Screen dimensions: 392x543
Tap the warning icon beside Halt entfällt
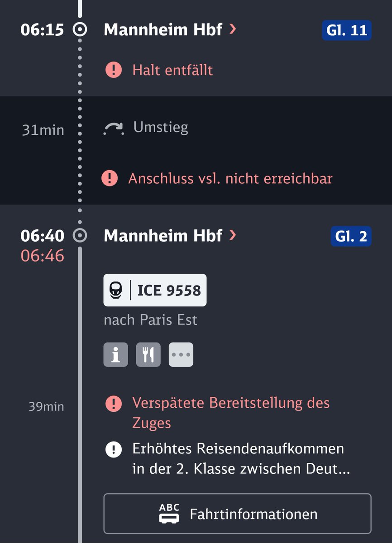pyautogui.click(x=114, y=70)
